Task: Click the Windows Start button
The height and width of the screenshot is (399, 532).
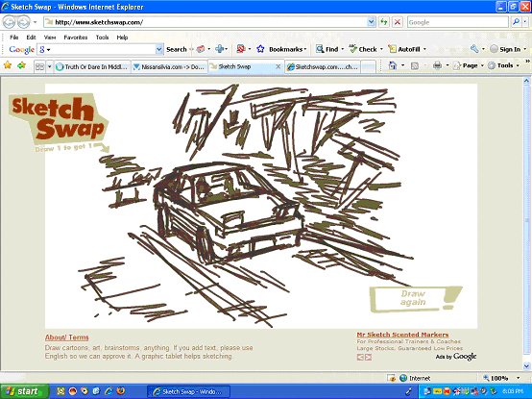Action: pos(24,391)
